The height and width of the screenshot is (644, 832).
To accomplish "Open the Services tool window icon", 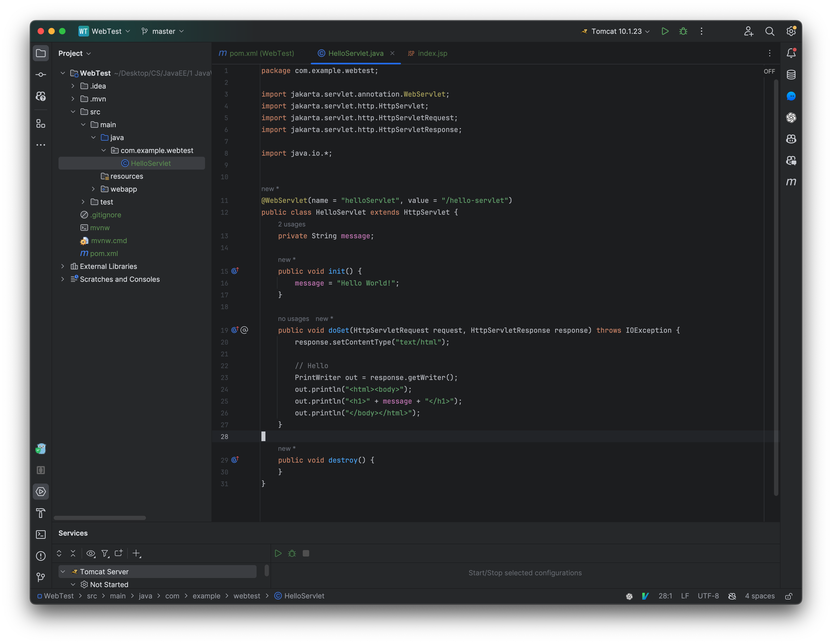I will point(41,492).
